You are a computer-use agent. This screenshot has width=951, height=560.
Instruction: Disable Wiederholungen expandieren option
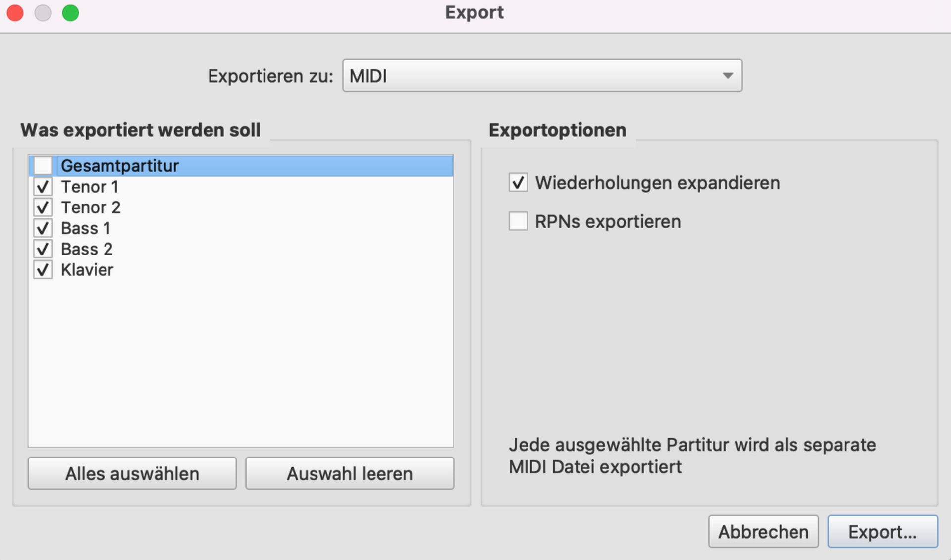518,183
